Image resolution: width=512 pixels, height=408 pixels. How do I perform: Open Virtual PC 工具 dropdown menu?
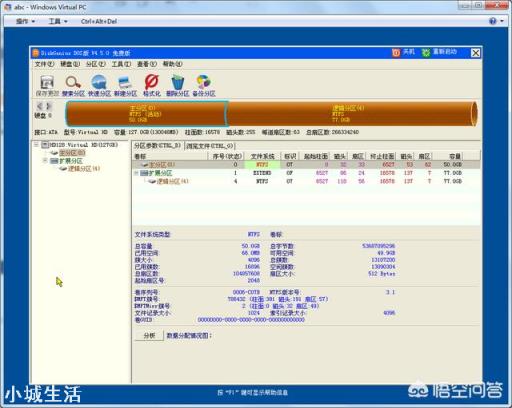click(58, 21)
